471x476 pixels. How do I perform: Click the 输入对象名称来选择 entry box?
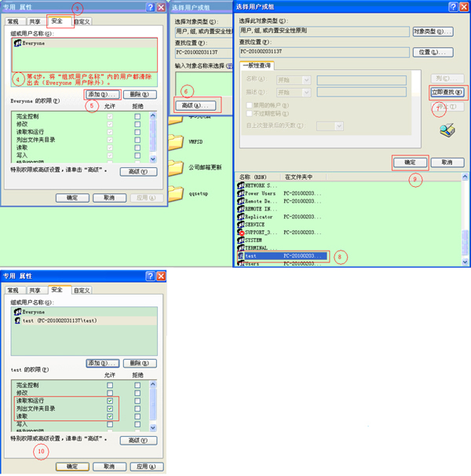(x=203, y=83)
